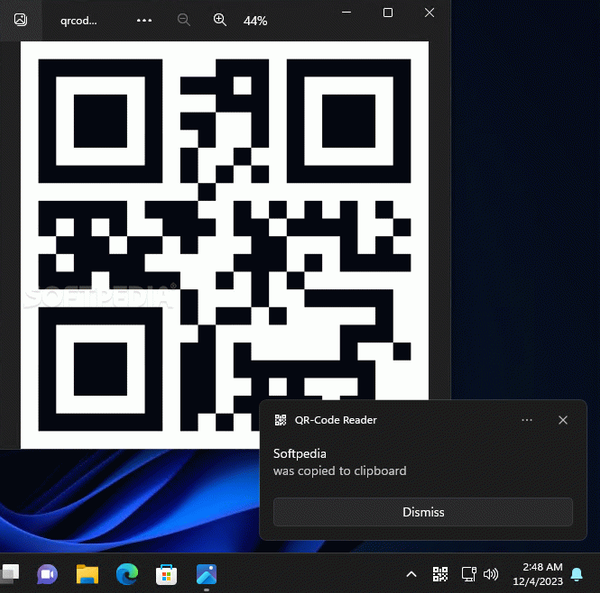Click the Photos app taskbar icon
This screenshot has width=600, height=593.
pyautogui.click(x=206, y=574)
